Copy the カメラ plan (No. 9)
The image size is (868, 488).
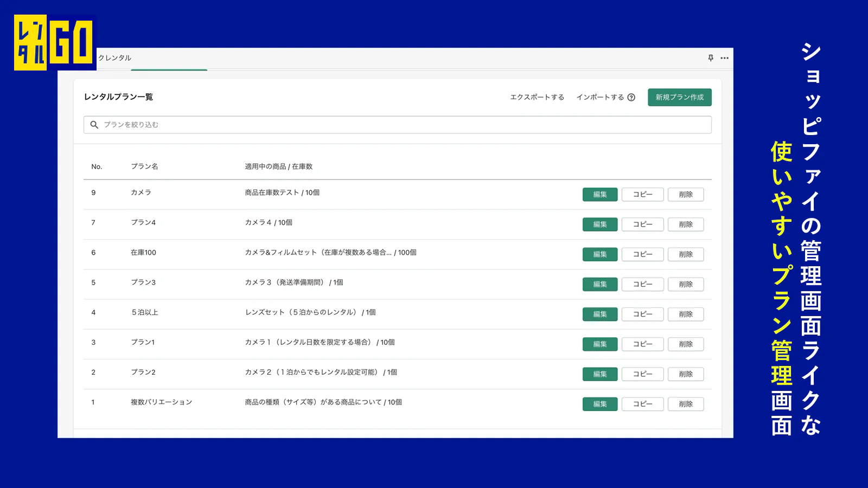[x=642, y=195]
